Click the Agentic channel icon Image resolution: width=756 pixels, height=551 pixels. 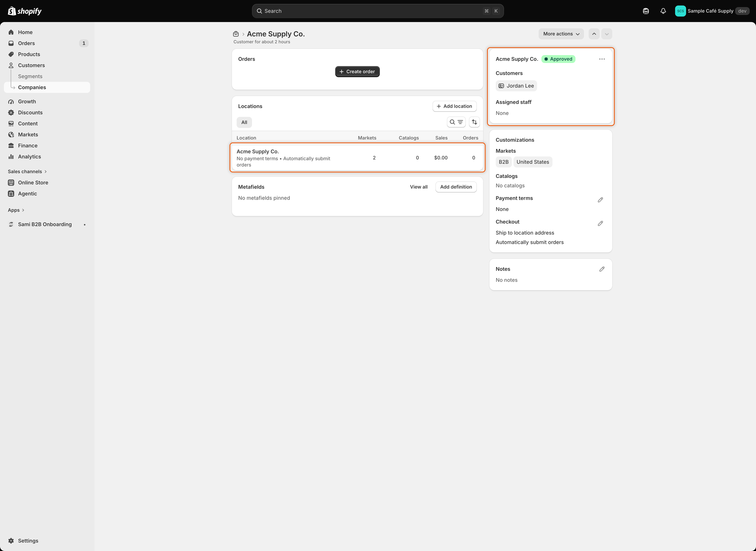click(x=11, y=194)
